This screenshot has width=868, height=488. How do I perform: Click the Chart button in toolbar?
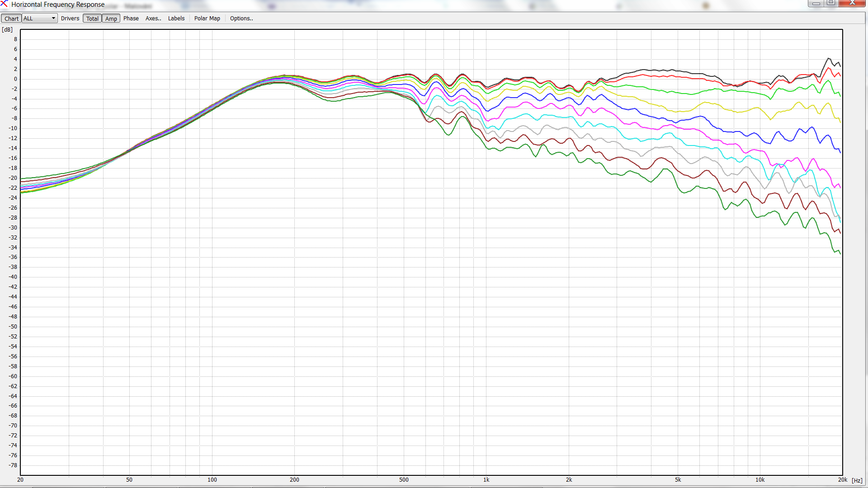[x=11, y=19]
